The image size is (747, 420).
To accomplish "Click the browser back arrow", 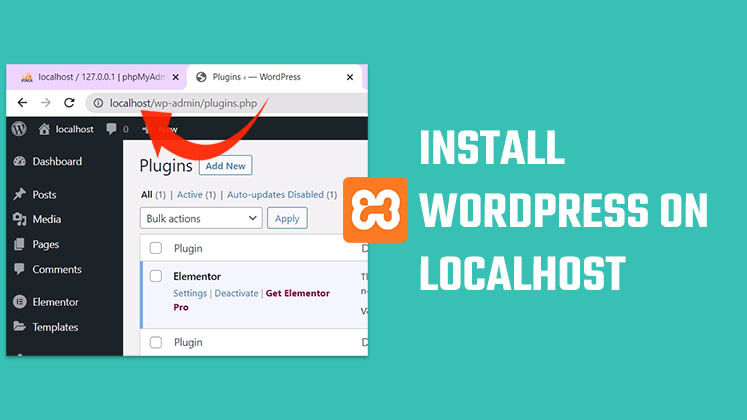I will tap(22, 102).
